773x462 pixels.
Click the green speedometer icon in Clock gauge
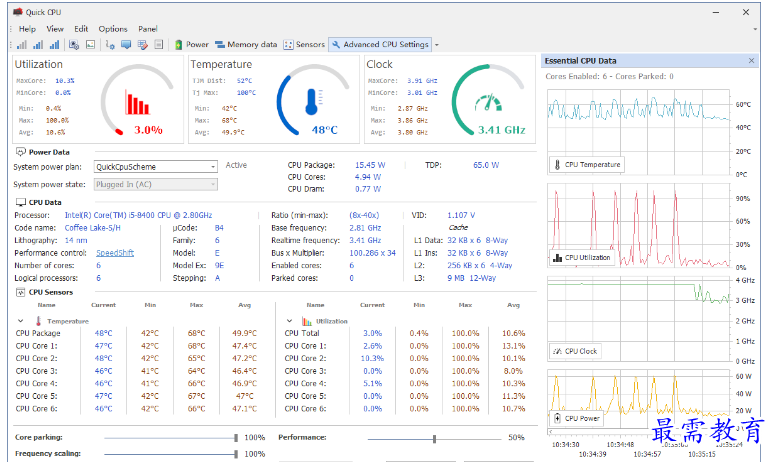click(x=489, y=103)
